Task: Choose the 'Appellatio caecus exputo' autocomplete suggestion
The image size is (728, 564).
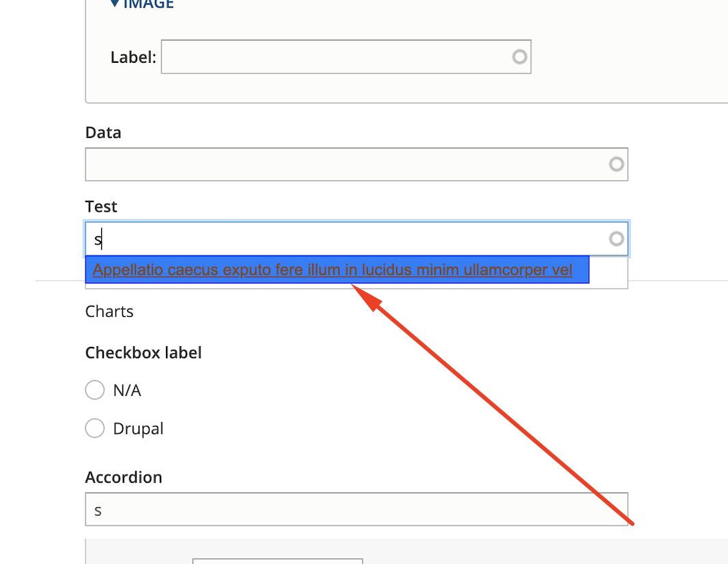Action: 333,270
